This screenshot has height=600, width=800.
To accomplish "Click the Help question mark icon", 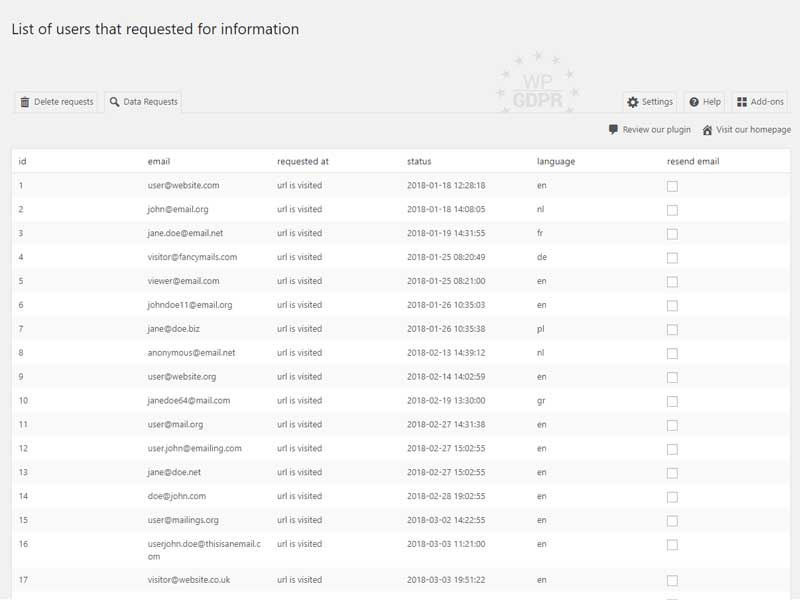I will [694, 102].
